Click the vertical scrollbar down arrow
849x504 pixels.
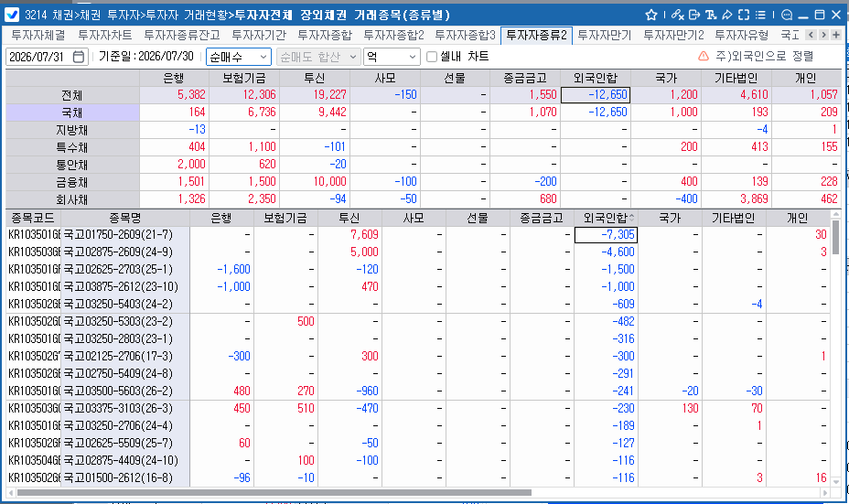click(x=836, y=481)
